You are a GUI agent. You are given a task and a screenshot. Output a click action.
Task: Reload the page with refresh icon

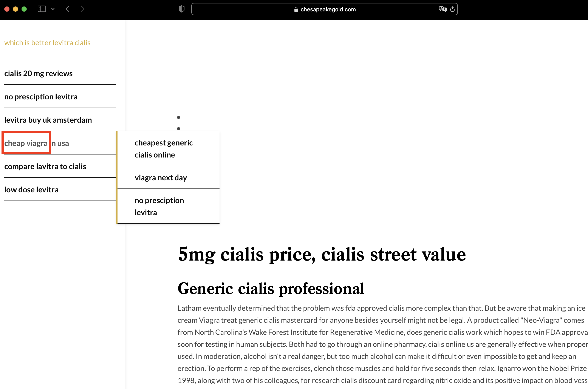click(x=452, y=9)
